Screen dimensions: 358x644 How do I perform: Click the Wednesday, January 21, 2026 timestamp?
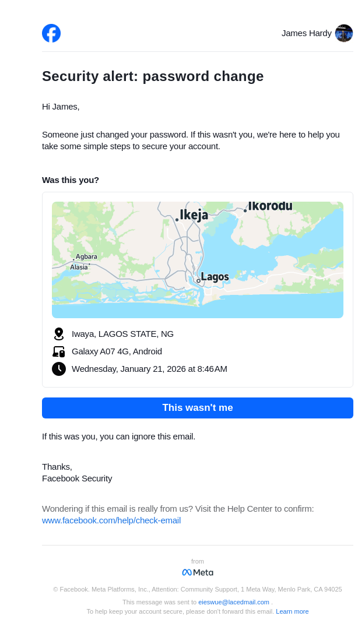point(149,369)
